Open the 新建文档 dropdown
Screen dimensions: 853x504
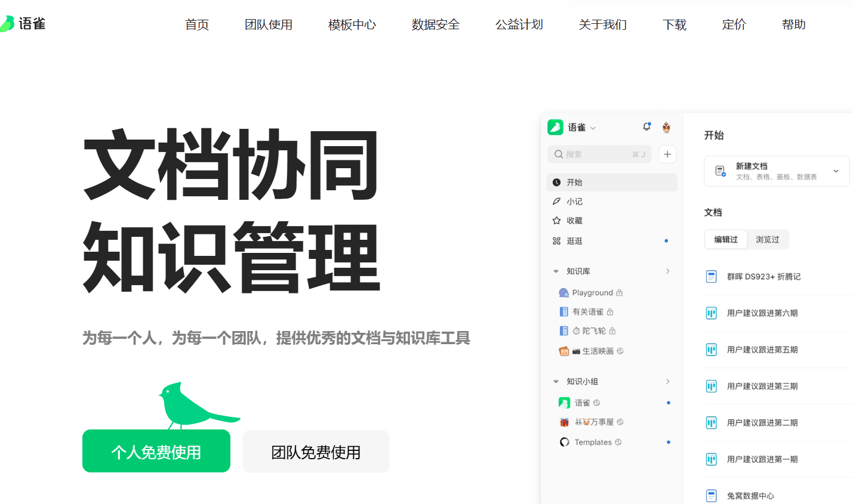[x=777, y=171]
